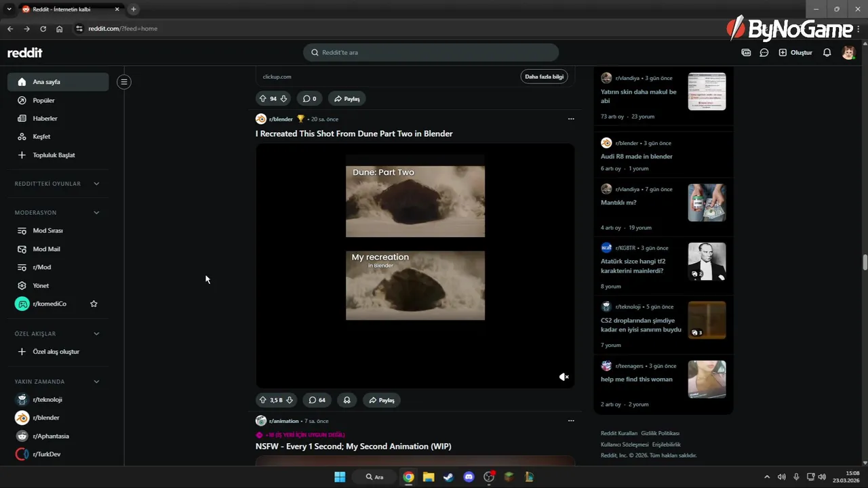The width and height of the screenshot is (868, 488).
Task: Collapse the left navigation with hamburger icon
Action: (123, 82)
